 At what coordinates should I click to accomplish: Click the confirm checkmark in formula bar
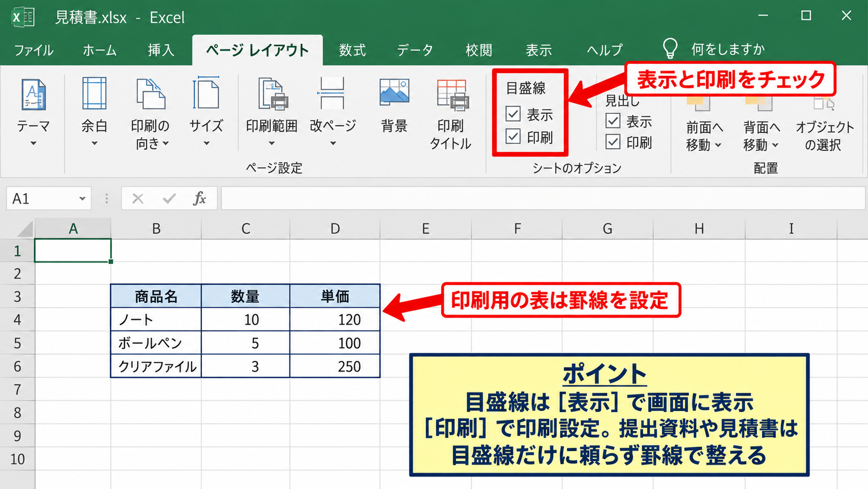coord(169,199)
